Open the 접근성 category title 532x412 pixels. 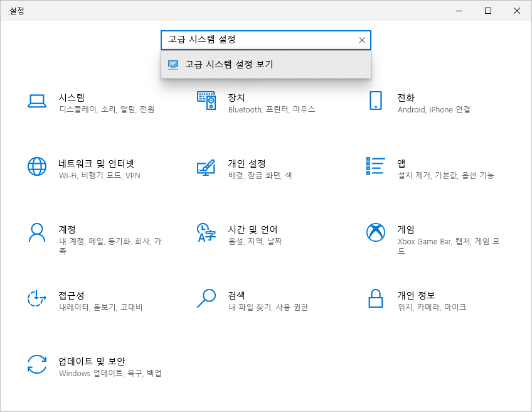72,296
